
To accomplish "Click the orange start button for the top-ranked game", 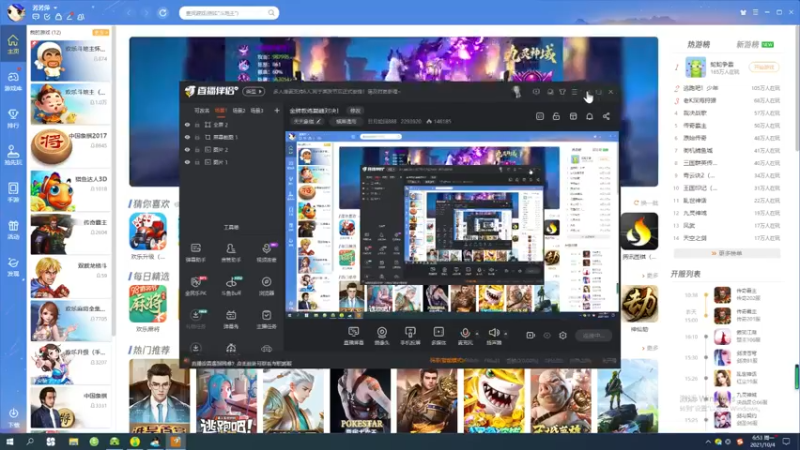I will pos(764,67).
